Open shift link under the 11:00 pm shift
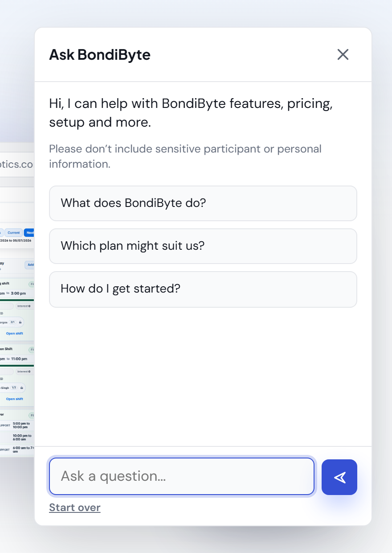392x553 pixels. point(14,399)
